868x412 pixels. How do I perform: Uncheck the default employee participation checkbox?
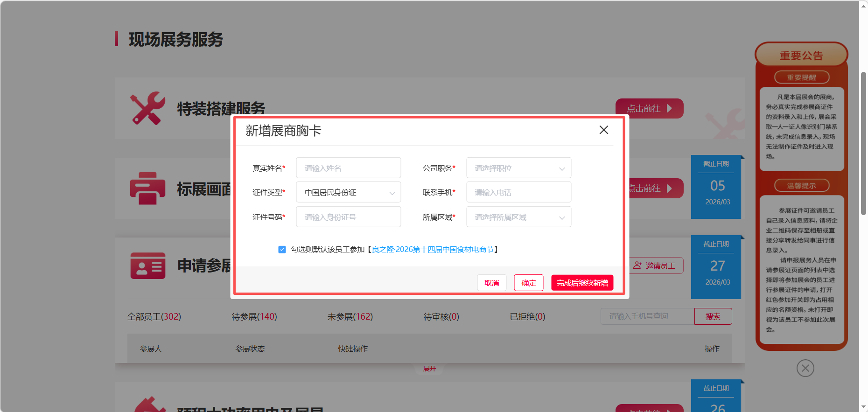282,250
